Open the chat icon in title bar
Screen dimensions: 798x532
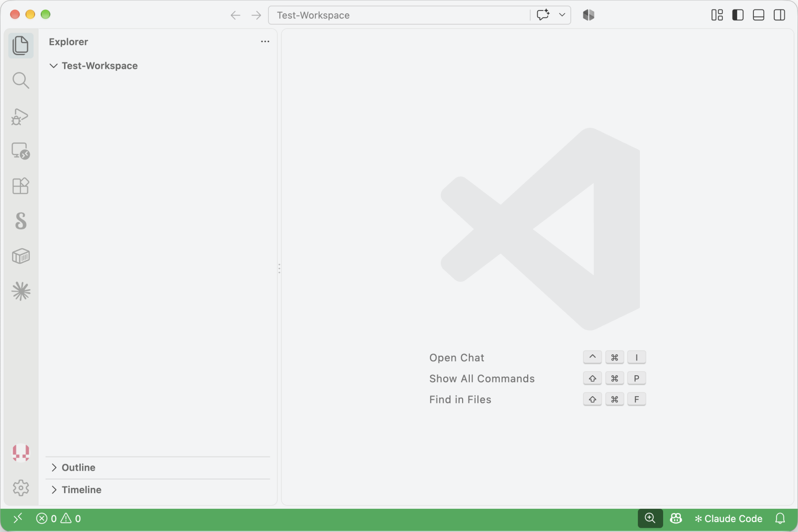(x=543, y=15)
